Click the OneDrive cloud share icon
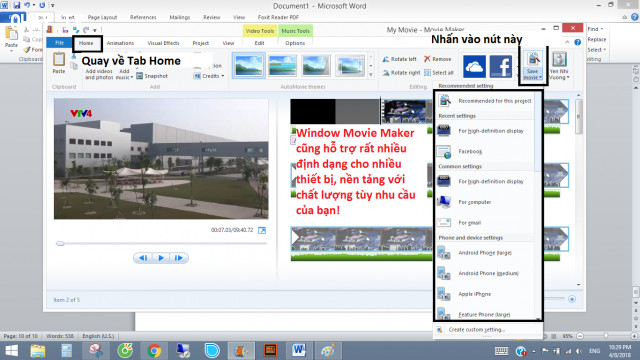 [474, 67]
